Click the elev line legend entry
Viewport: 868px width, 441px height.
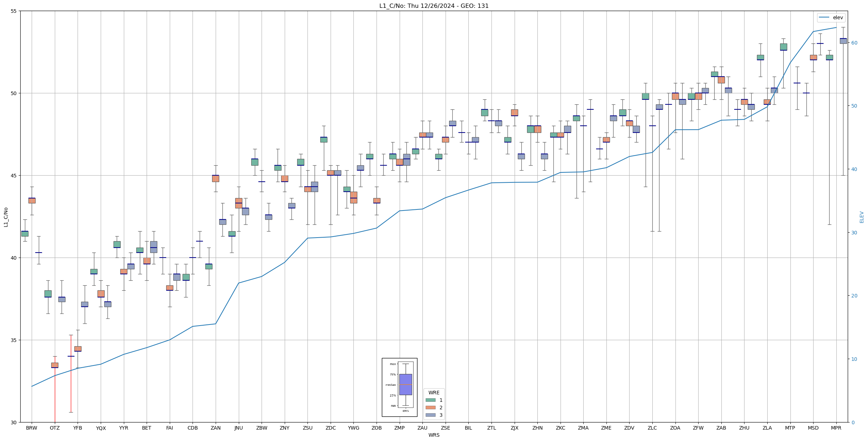[x=831, y=17]
